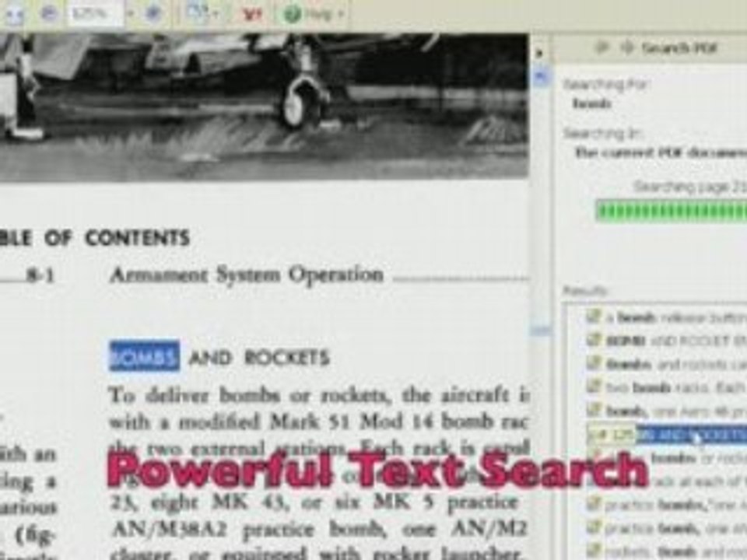Click the result icon beside 'two bomb racks'
747x560 pixels.
tap(593, 387)
